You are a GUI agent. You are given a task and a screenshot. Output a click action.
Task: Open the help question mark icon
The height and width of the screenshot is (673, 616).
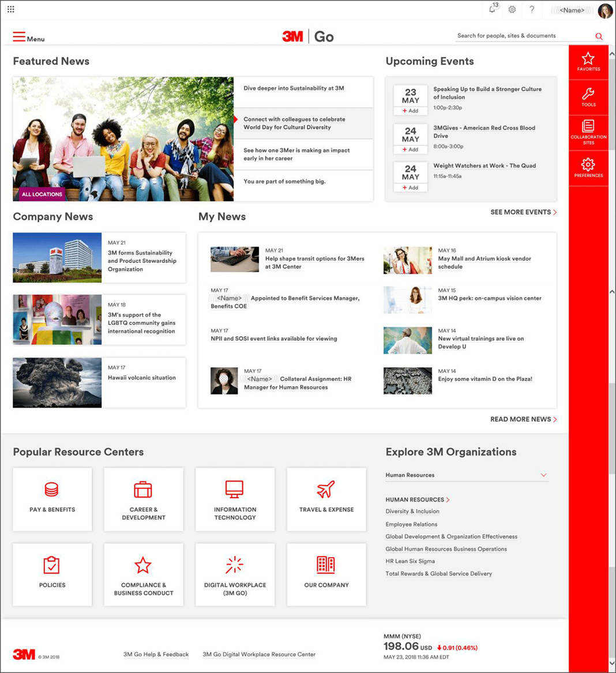tap(532, 10)
